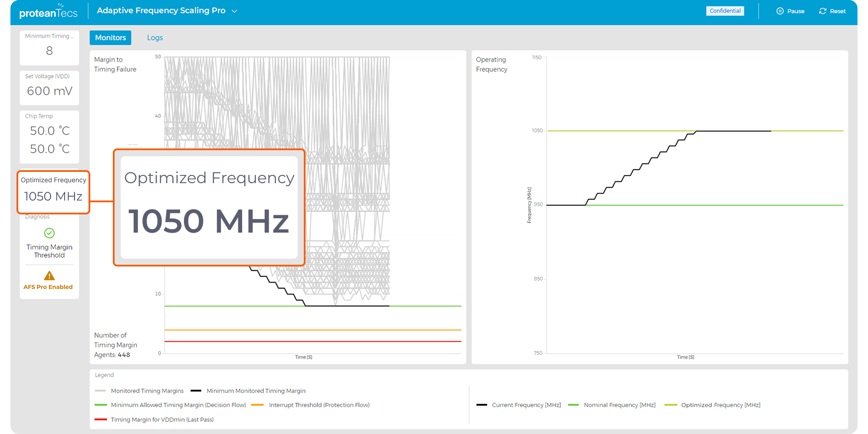Click the Set Voltage 600 mV card
This screenshot has width=868, height=434.
49,88
